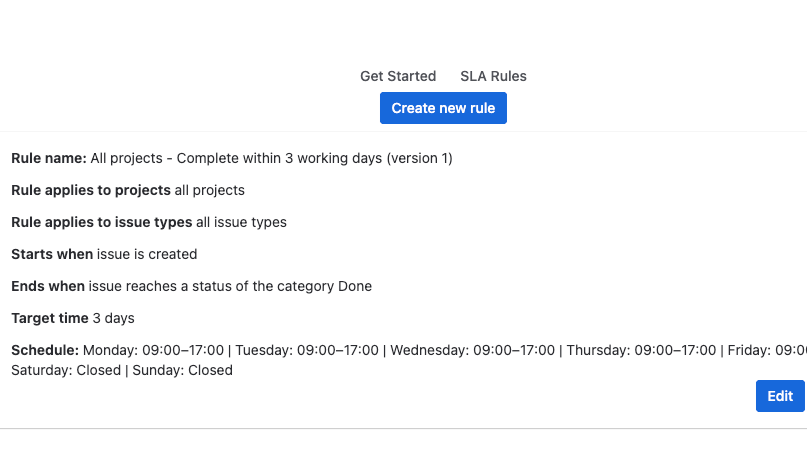The image size is (807, 459).
Task: Click the Rule applies to projects label
Action: pyautogui.click(x=90, y=190)
